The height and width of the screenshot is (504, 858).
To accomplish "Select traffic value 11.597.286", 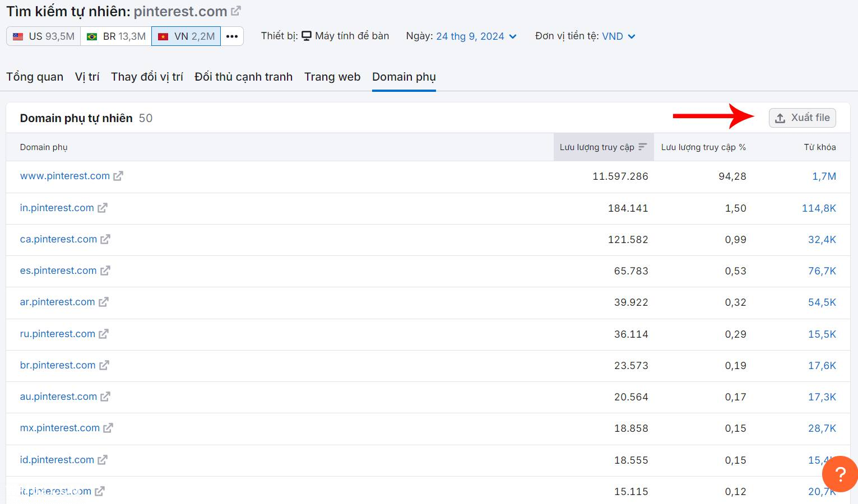I will tap(620, 176).
